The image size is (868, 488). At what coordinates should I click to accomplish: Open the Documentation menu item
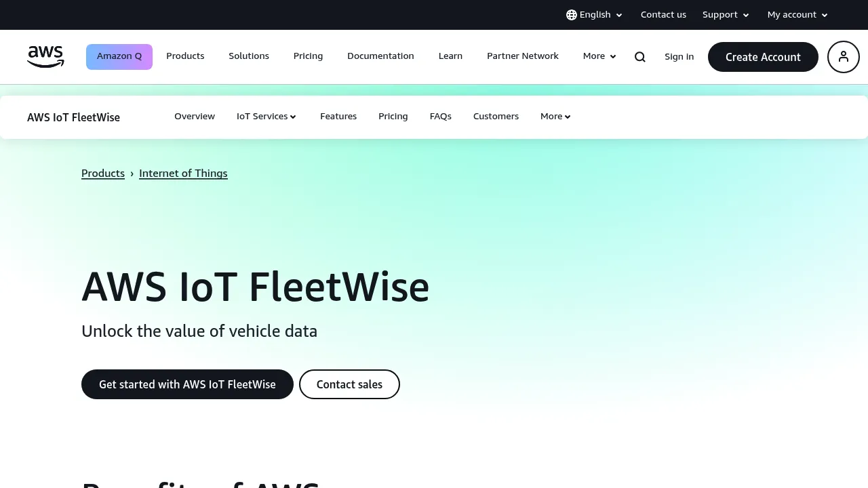[380, 56]
